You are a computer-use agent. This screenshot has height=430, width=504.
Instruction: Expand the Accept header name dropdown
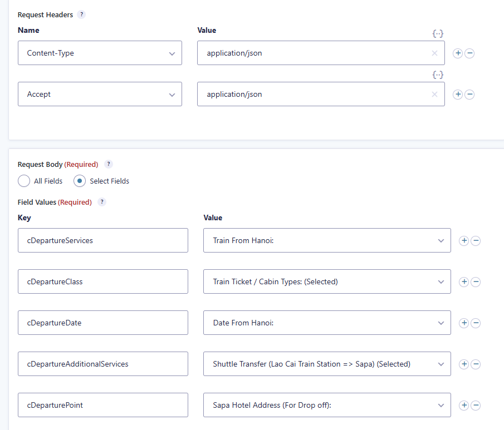pyautogui.click(x=100, y=95)
